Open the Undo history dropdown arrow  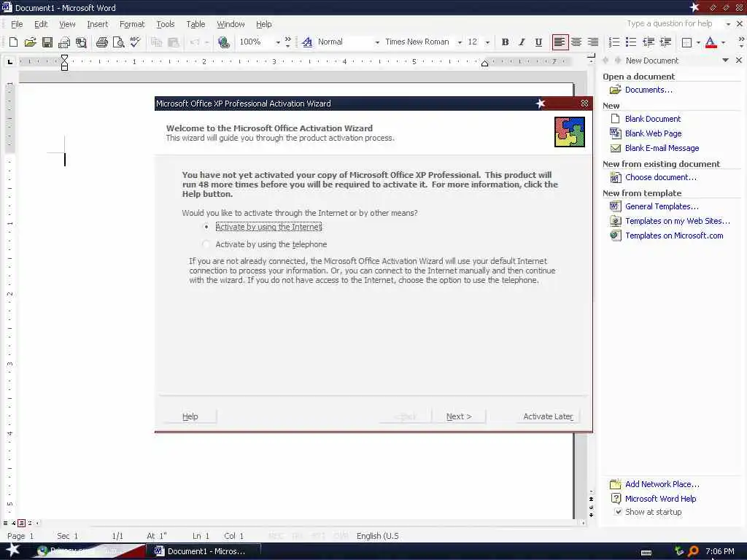[x=206, y=42]
